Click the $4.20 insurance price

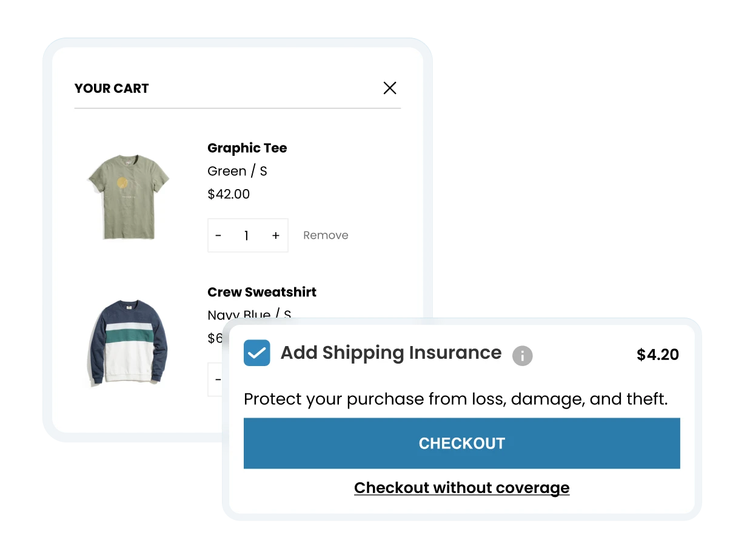coord(658,355)
